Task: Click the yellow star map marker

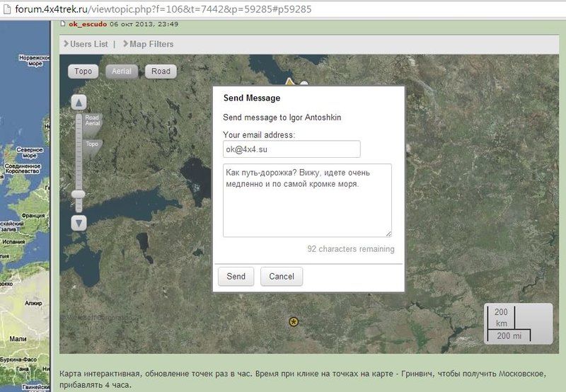Action: click(x=294, y=322)
